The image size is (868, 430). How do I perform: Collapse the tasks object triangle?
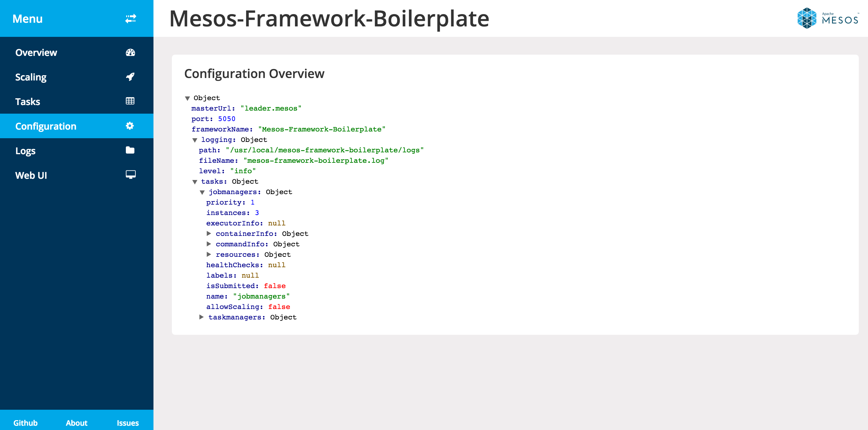point(195,182)
